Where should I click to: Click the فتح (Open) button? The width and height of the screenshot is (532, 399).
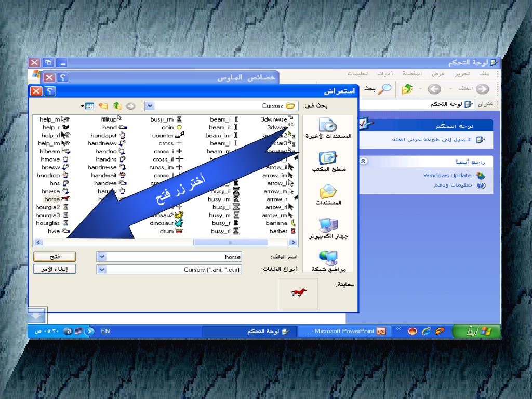[55, 257]
